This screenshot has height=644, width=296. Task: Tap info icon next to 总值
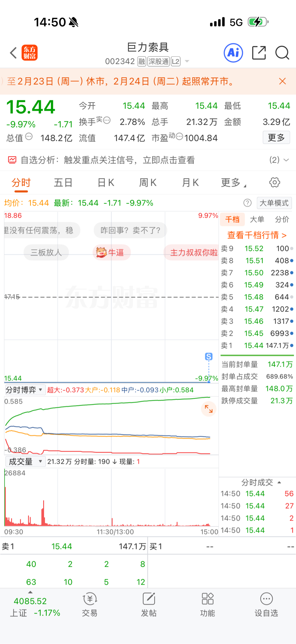(29, 137)
